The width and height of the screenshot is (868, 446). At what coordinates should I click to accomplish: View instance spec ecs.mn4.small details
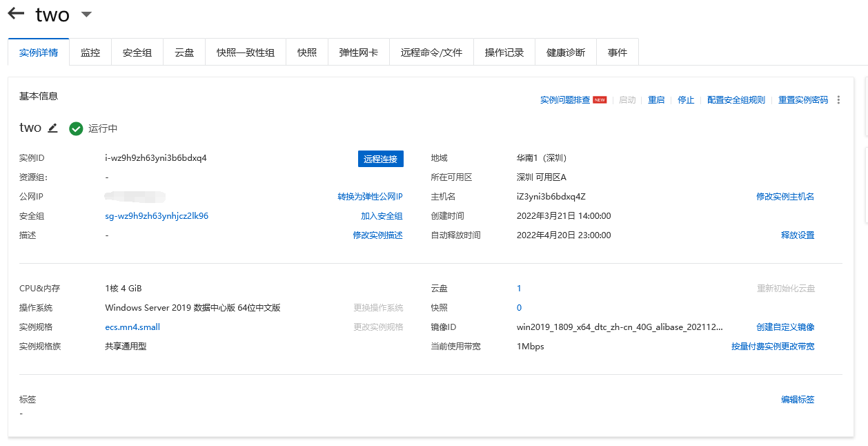131,327
